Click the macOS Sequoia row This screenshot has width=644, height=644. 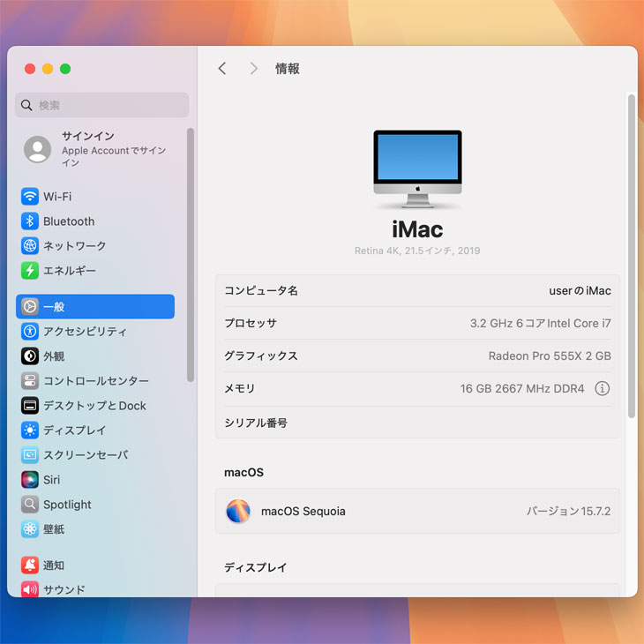pyautogui.click(x=417, y=512)
